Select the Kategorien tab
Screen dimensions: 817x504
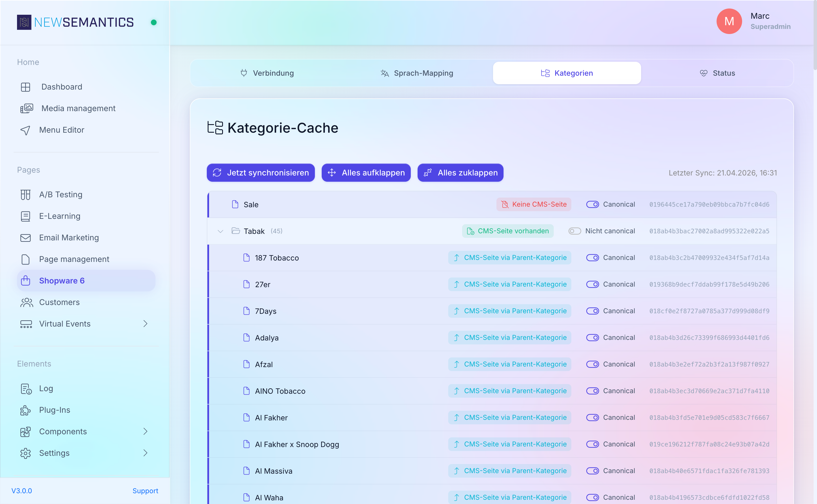[567, 73]
